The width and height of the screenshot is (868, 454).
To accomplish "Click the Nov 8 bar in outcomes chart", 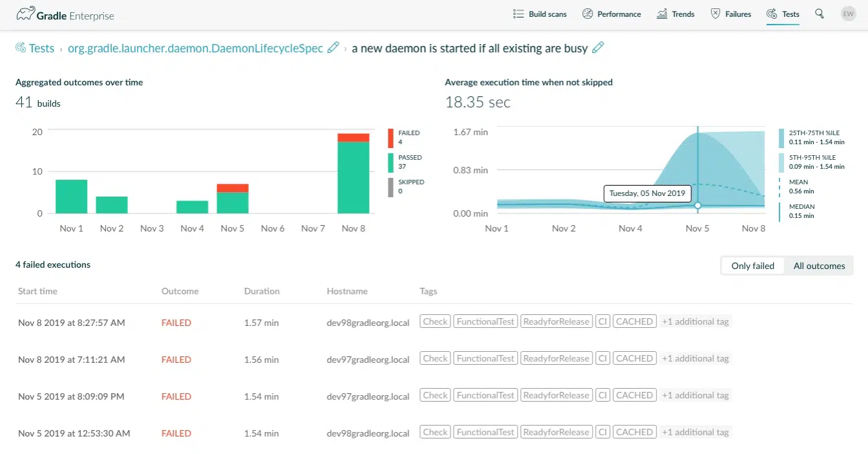I will (x=353, y=175).
